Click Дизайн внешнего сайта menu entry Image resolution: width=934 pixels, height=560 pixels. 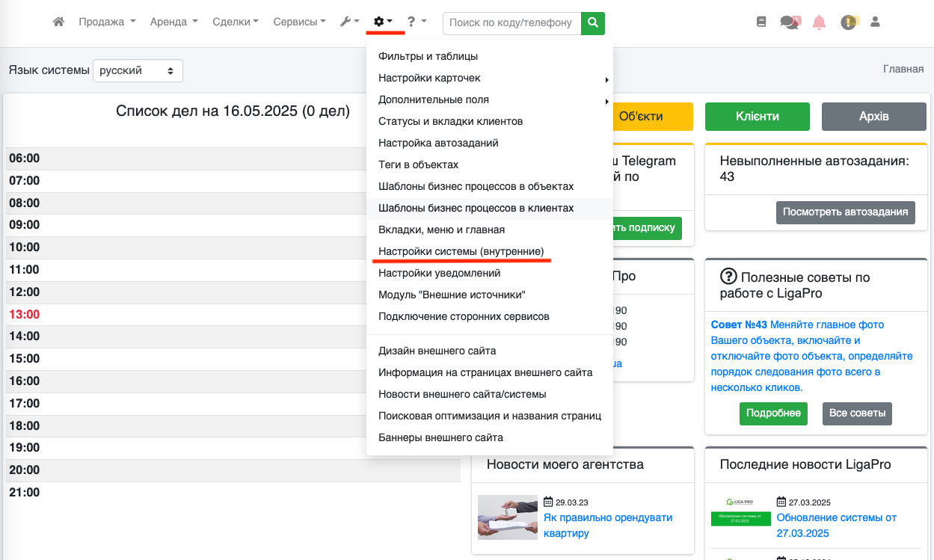point(437,351)
